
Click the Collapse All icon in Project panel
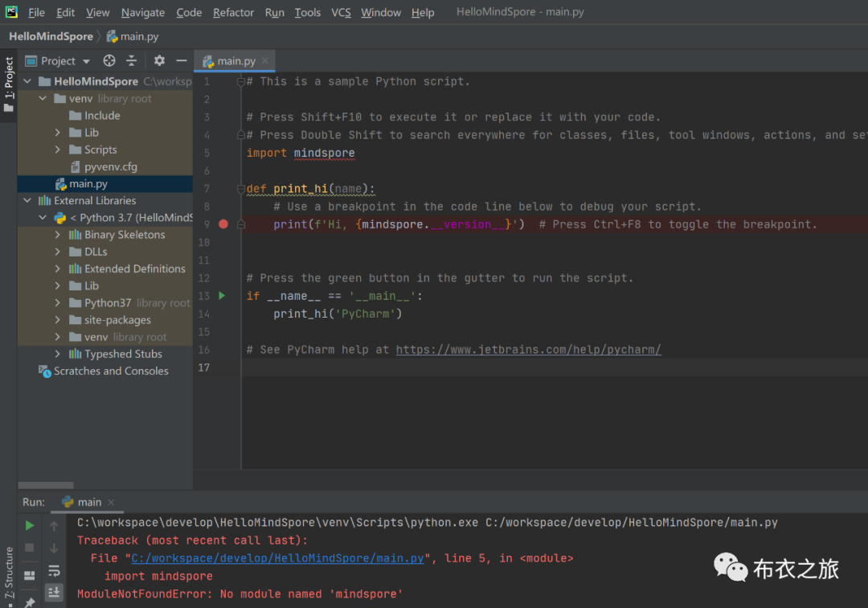(132, 61)
